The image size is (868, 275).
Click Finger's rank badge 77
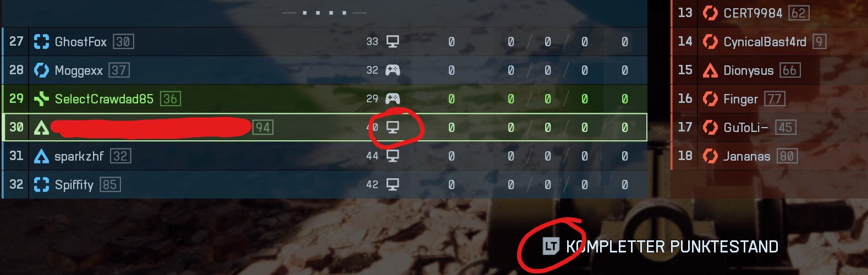(774, 99)
